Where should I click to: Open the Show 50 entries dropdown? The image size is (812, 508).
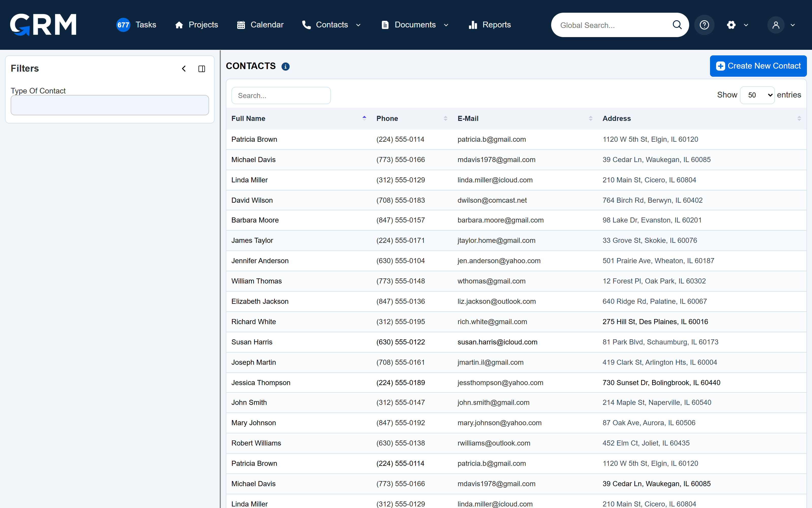tap(757, 95)
